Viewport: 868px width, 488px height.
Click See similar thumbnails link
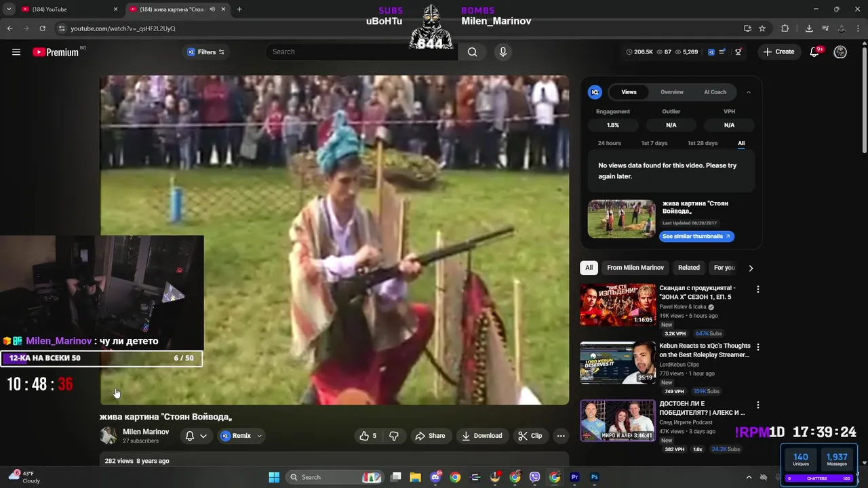(x=696, y=237)
